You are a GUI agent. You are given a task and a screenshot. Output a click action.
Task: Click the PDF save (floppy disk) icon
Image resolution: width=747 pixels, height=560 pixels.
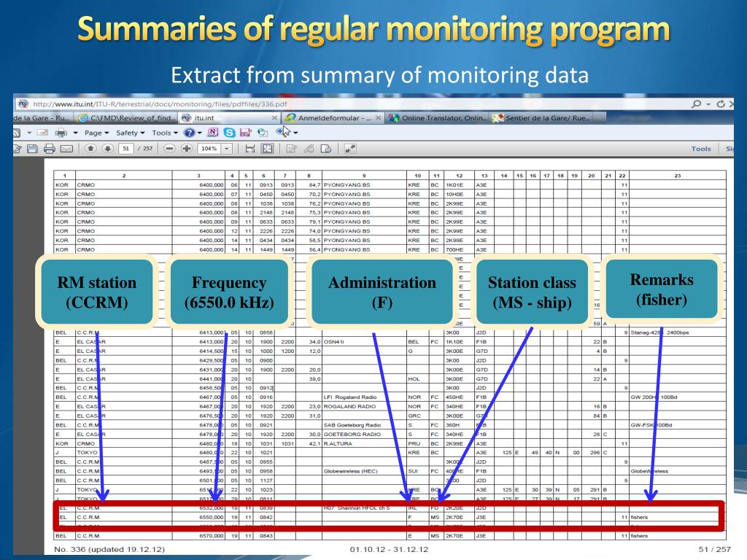pyautogui.click(x=32, y=149)
